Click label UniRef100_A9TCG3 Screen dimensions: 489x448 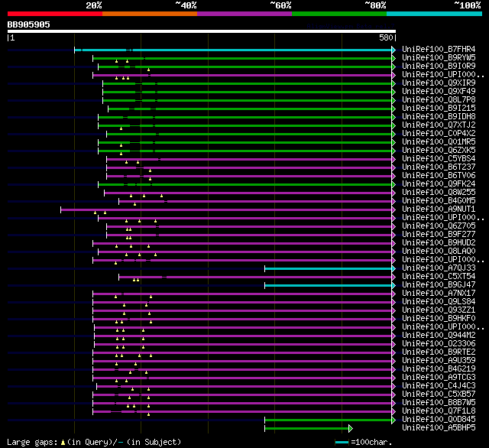439,378
